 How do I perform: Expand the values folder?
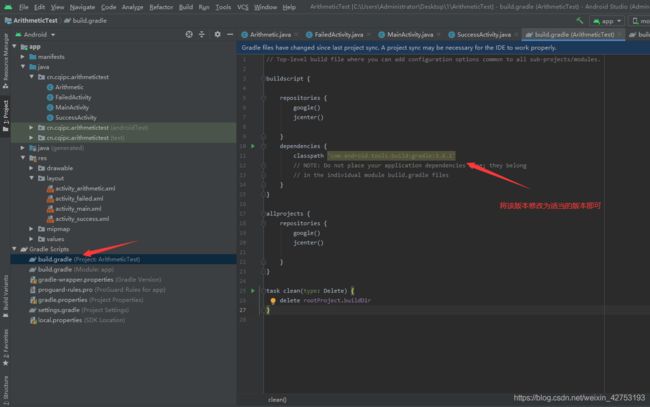pyautogui.click(x=32, y=239)
